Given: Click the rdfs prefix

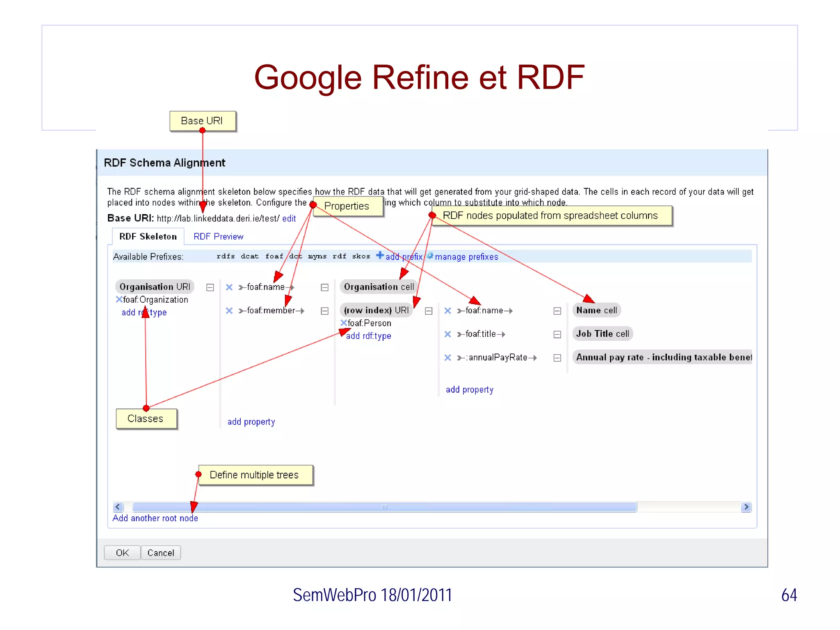Looking at the screenshot, I should [226, 256].
